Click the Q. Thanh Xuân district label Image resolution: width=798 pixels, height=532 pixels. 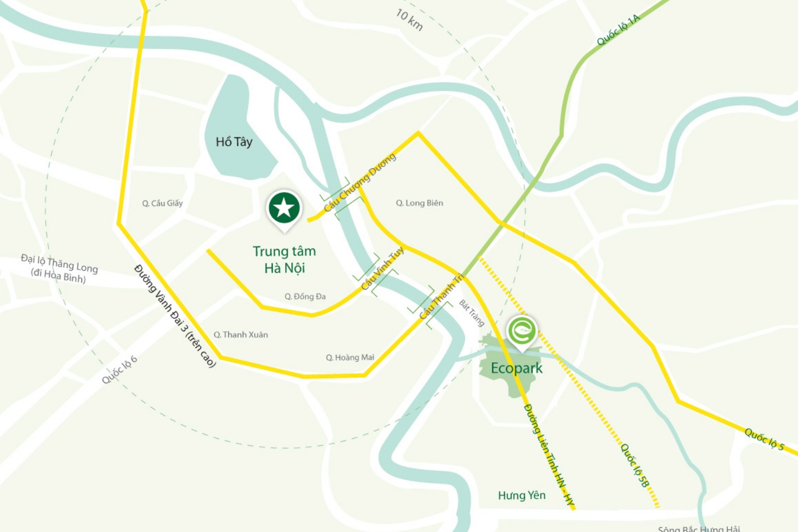pos(240,335)
